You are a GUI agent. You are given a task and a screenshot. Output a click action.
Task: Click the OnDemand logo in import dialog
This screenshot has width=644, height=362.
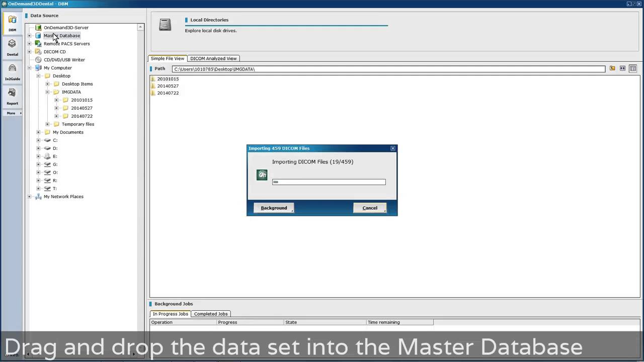(262, 175)
